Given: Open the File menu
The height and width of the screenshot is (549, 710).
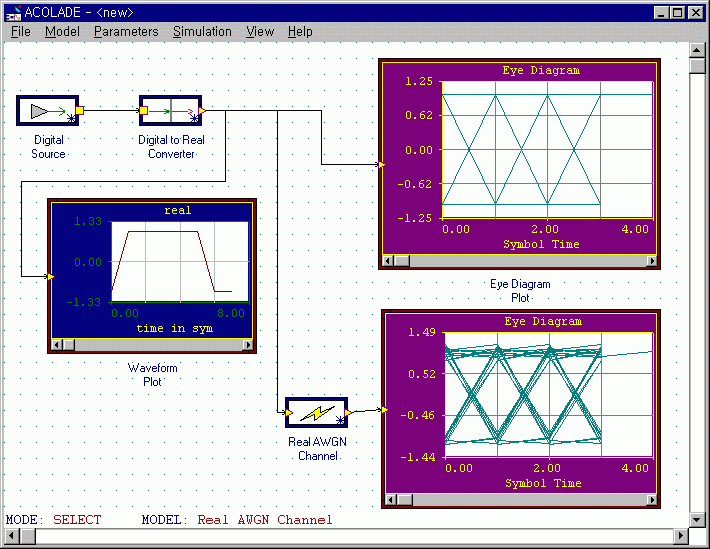Looking at the screenshot, I should pos(21,31).
